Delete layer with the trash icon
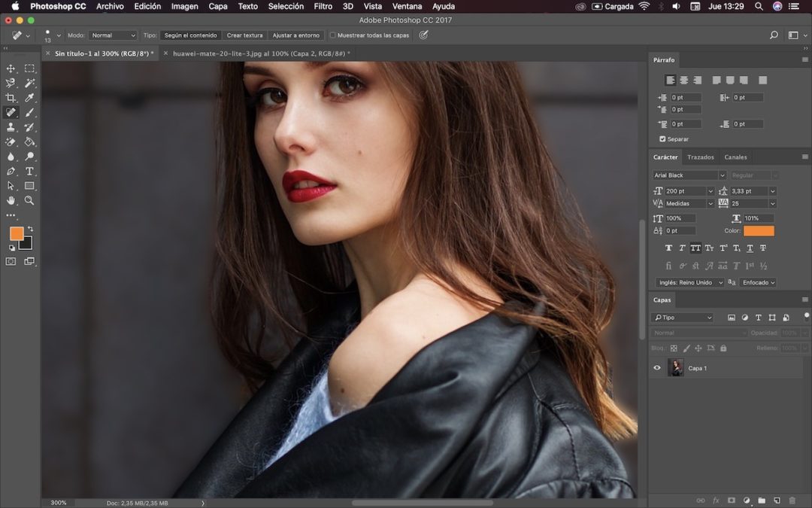 point(792,500)
